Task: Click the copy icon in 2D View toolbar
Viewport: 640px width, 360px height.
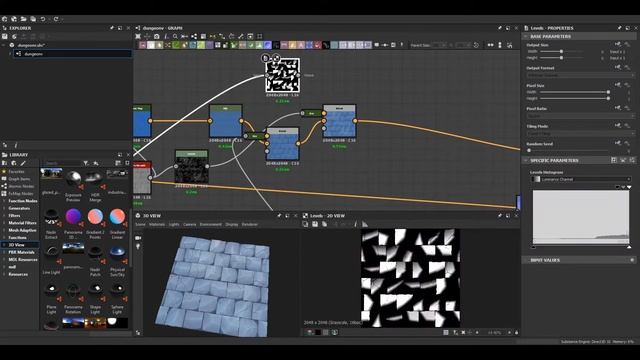Action: point(305,224)
